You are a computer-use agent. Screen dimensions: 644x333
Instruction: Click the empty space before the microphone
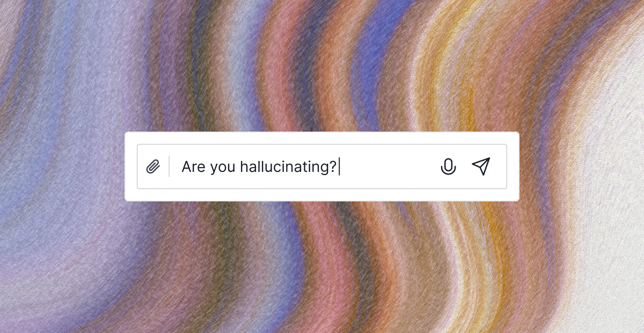coord(389,166)
